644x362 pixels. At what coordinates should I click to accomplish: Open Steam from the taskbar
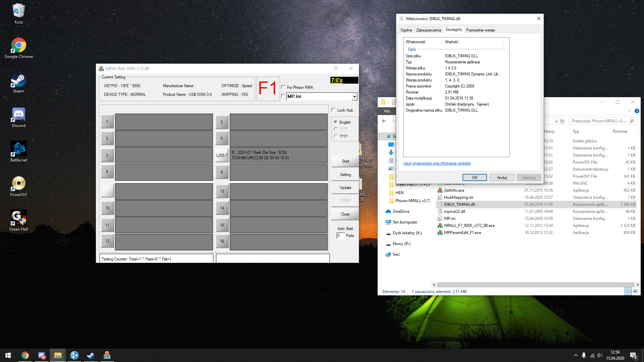coord(91,355)
